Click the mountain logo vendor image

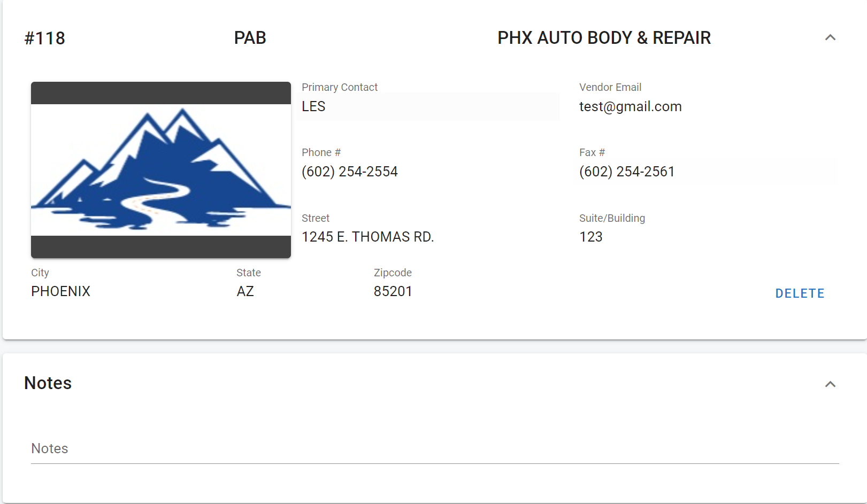161,170
